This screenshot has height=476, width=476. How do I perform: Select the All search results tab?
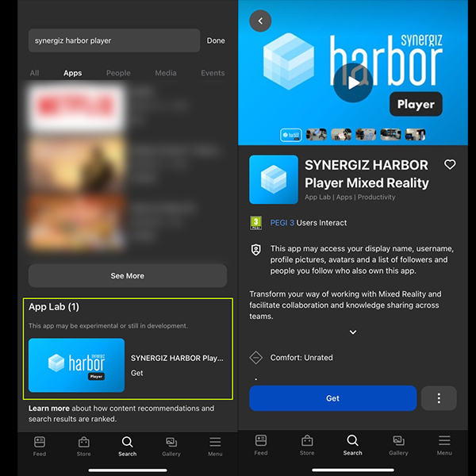click(x=34, y=73)
